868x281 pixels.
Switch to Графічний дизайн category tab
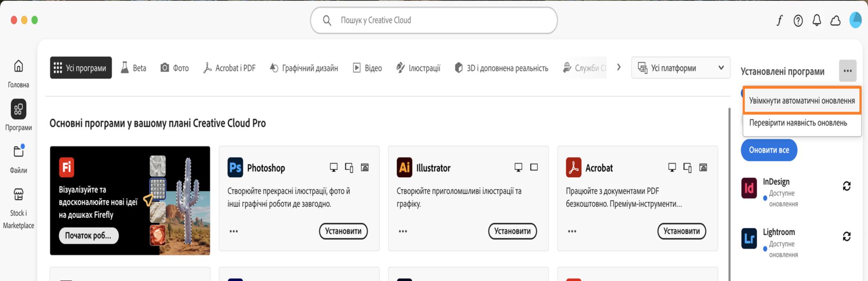(x=304, y=68)
